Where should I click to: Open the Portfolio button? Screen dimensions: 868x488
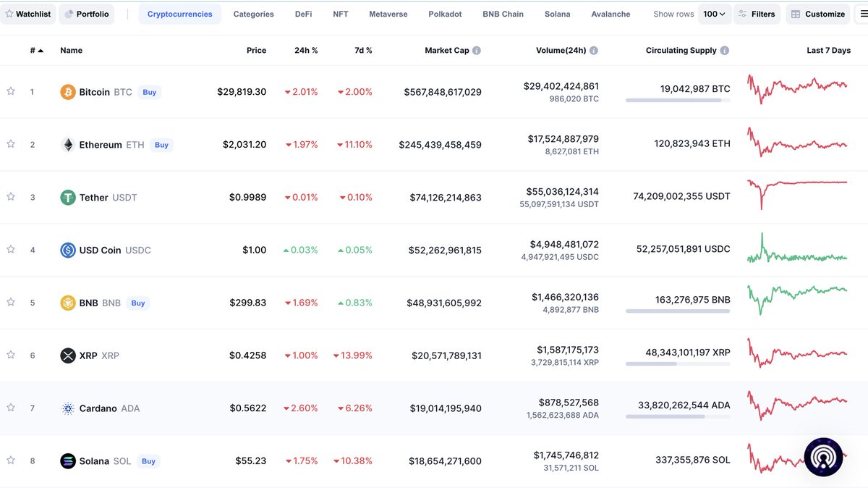[x=87, y=14]
